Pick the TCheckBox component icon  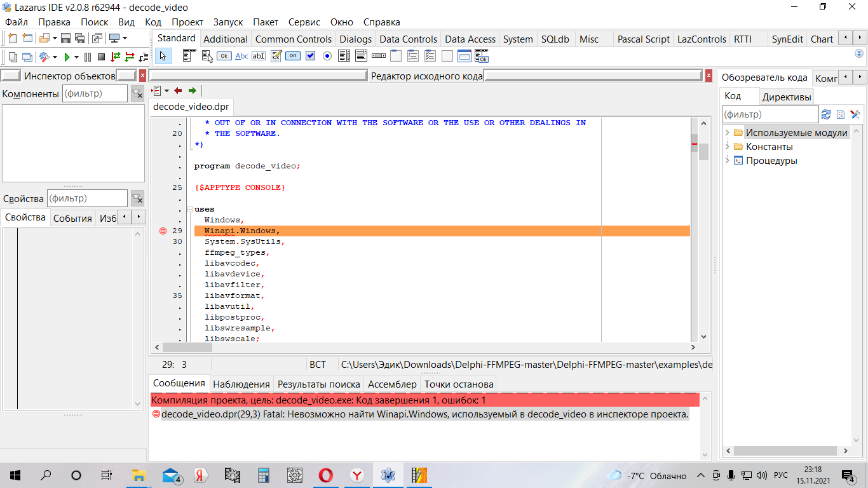pyautogui.click(x=310, y=56)
